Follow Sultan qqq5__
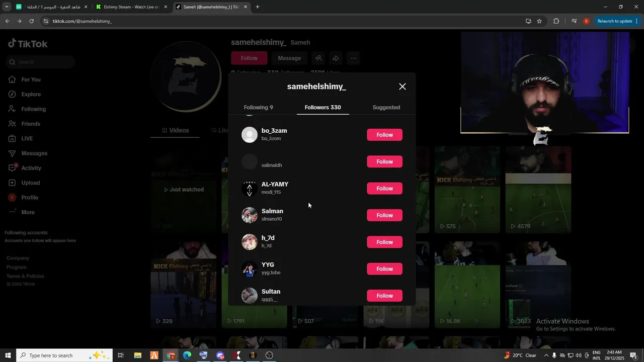The height and width of the screenshot is (362, 644). click(384, 296)
